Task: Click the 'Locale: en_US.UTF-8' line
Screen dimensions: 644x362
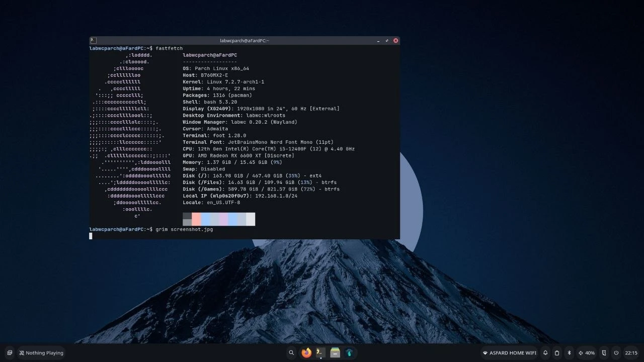Action: [211, 203]
